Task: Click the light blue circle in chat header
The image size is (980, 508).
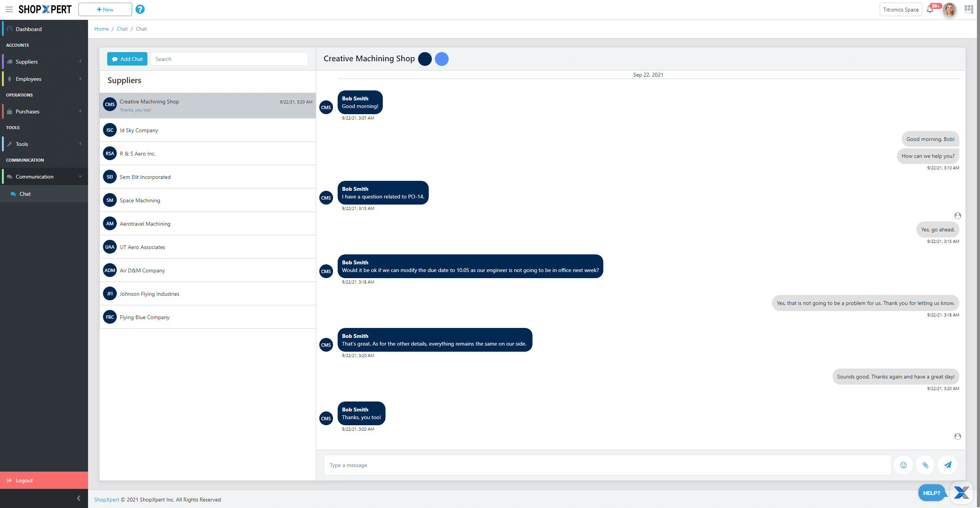Action: click(442, 59)
